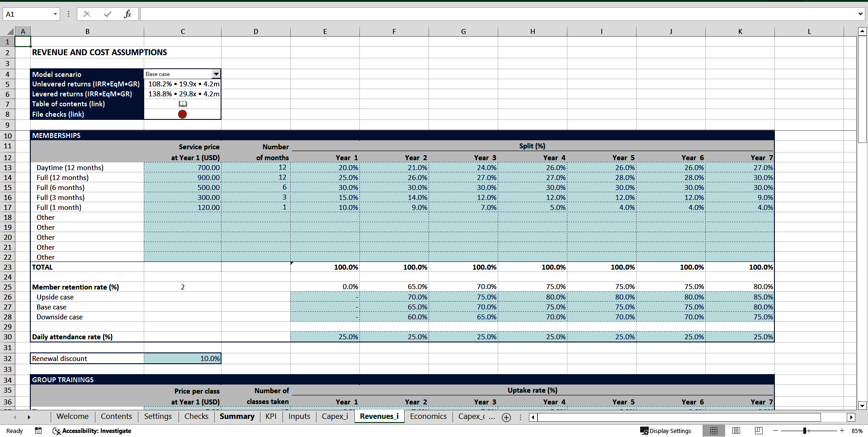Click the Table of contents book icon
Viewport: 868px width, 437px height.
click(x=183, y=104)
